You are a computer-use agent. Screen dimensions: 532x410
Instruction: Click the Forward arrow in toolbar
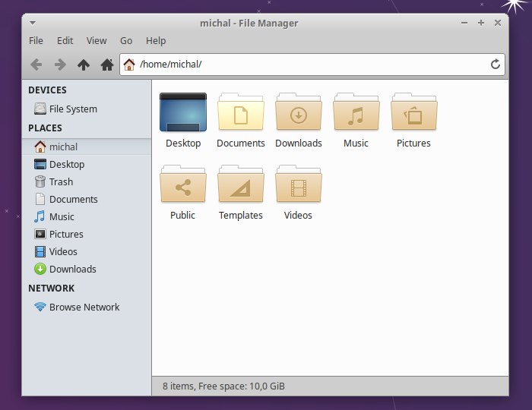(x=60, y=65)
